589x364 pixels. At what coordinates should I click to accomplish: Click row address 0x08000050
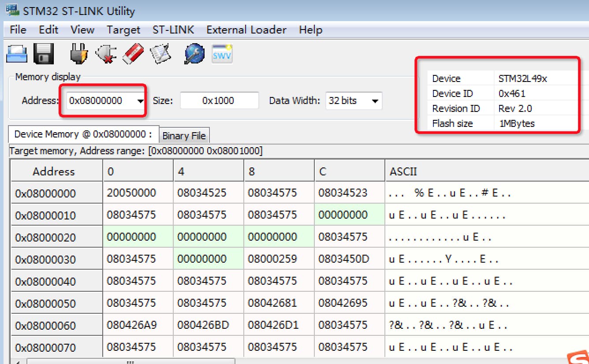click(x=56, y=303)
